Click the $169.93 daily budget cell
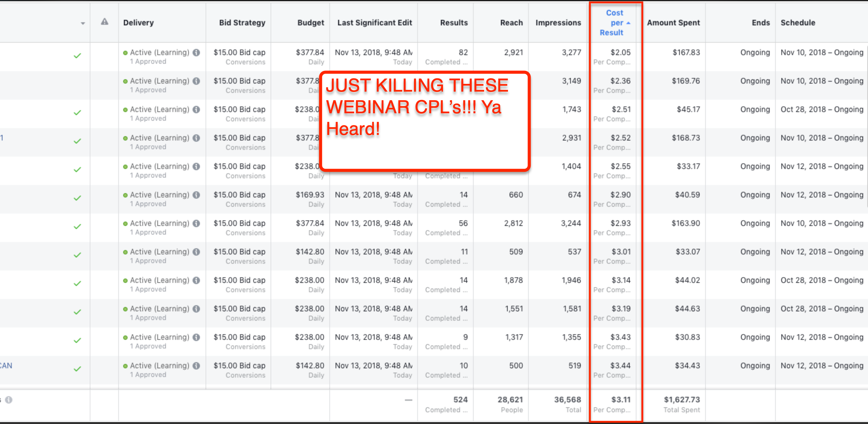This screenshot has width=868, height=424. point(310,195)
